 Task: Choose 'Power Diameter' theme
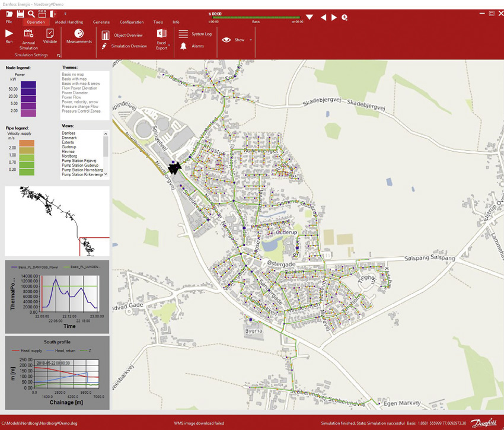pyautogui.click(x=75, y=93)
